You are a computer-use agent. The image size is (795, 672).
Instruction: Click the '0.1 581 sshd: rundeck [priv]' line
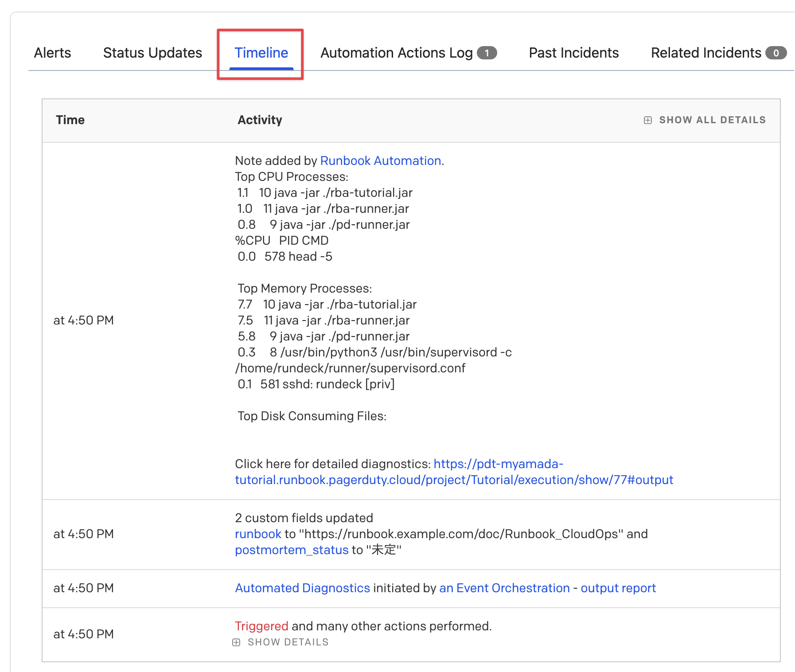click(316, 384)
